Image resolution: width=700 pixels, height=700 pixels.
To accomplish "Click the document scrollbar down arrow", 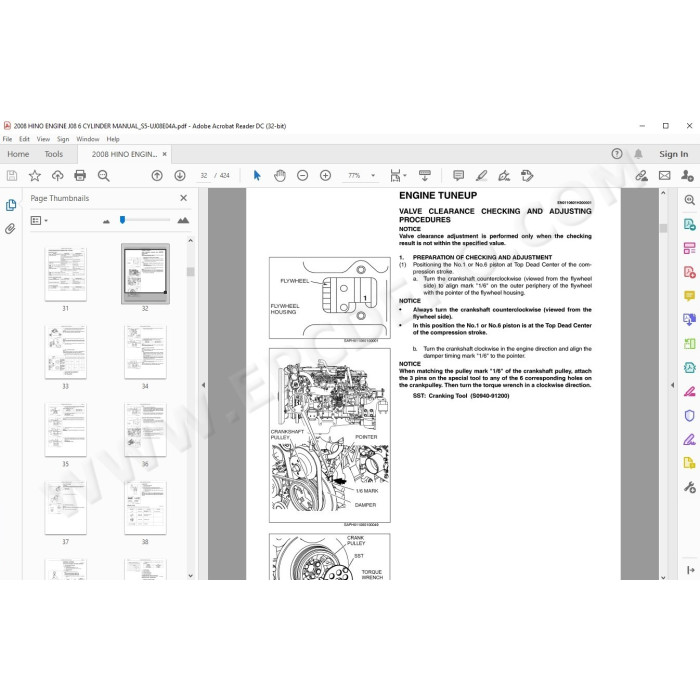I will [x=663, y=577].
